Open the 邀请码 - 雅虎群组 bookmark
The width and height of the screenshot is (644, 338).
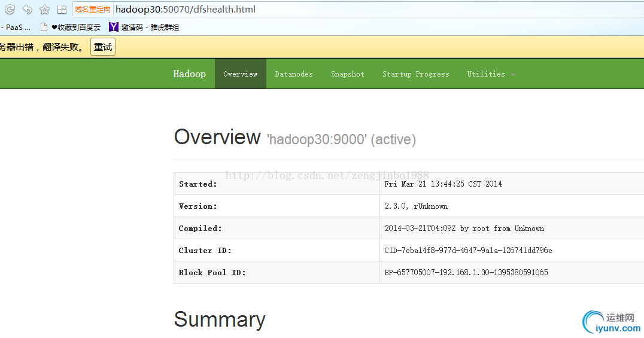click(x=144, y=27)
